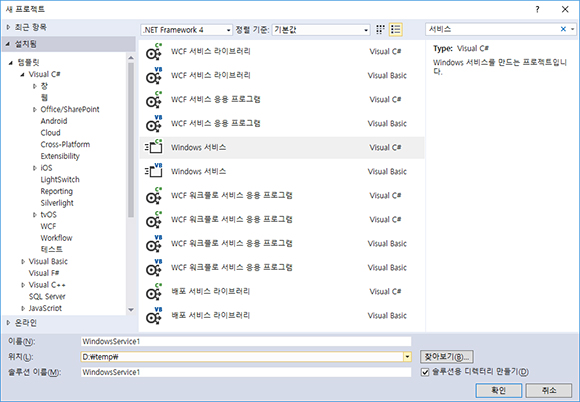Cancel with the 취소 button
Image resolution: width=580 pixels, height=402 pixels.
pos(549,390)
